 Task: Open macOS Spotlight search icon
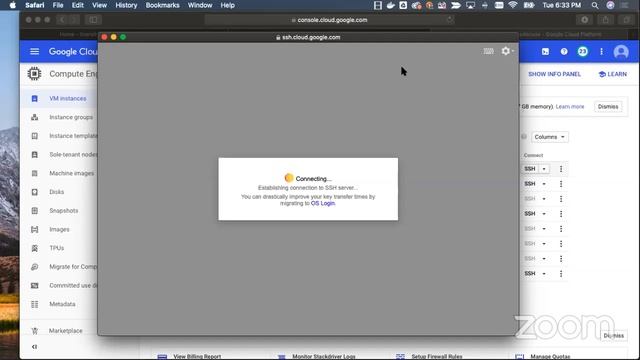tap(595, 5)
